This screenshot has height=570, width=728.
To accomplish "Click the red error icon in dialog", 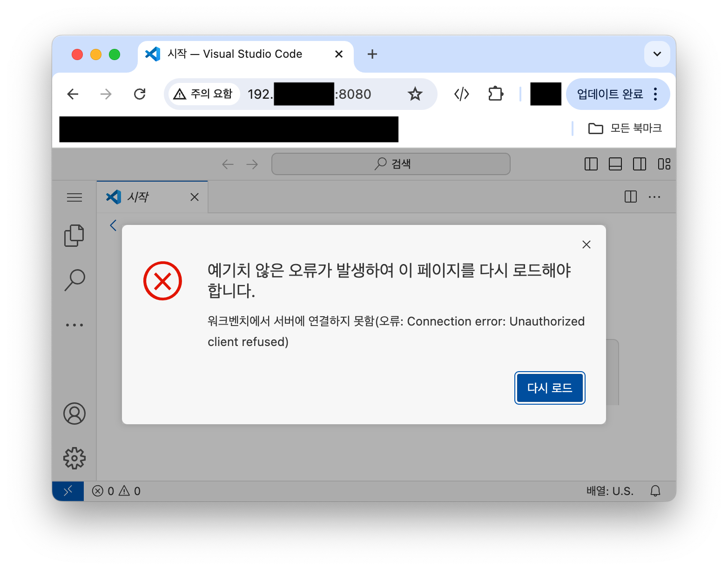I will click(x=162, y=281).
